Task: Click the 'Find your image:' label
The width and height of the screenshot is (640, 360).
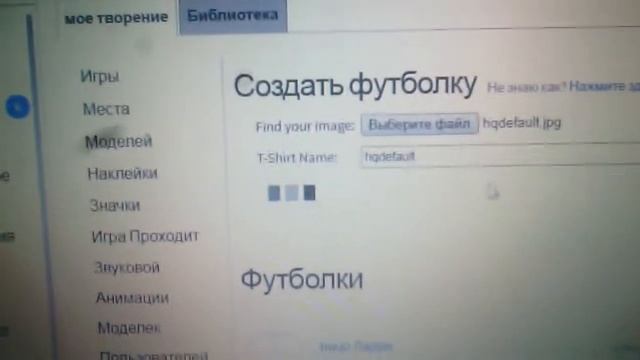Action: tap(305, 127)
